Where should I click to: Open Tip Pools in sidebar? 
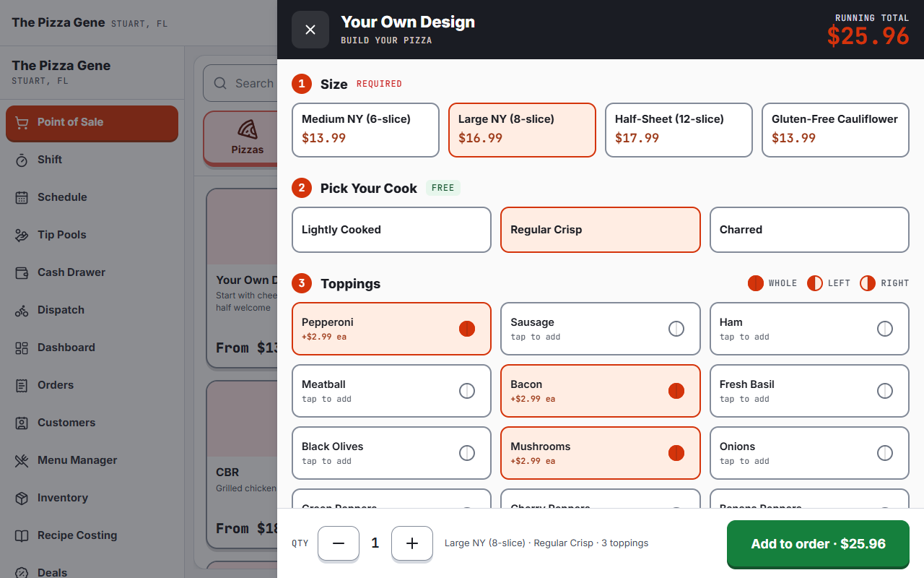tap(92, 235)
